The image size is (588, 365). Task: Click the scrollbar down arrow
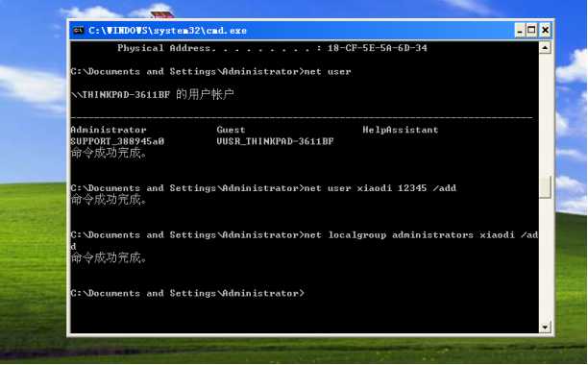[x=545, y=328]
